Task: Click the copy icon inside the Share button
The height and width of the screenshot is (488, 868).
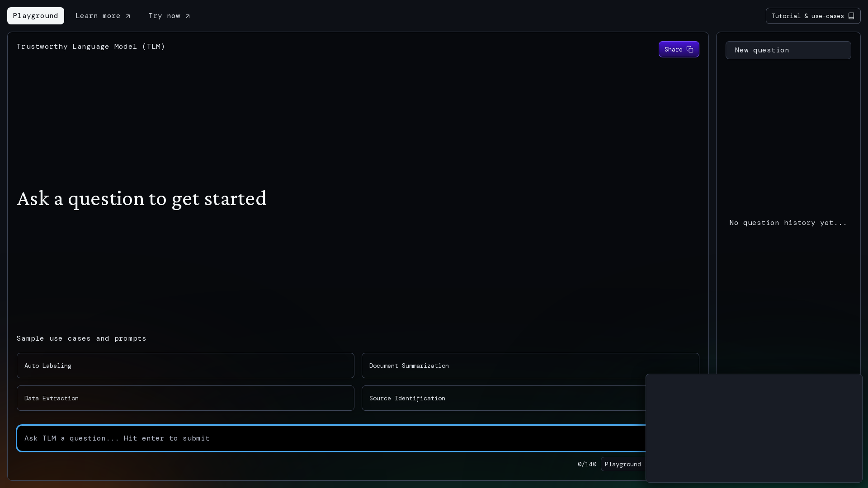Action: click(x=690, y=49)
